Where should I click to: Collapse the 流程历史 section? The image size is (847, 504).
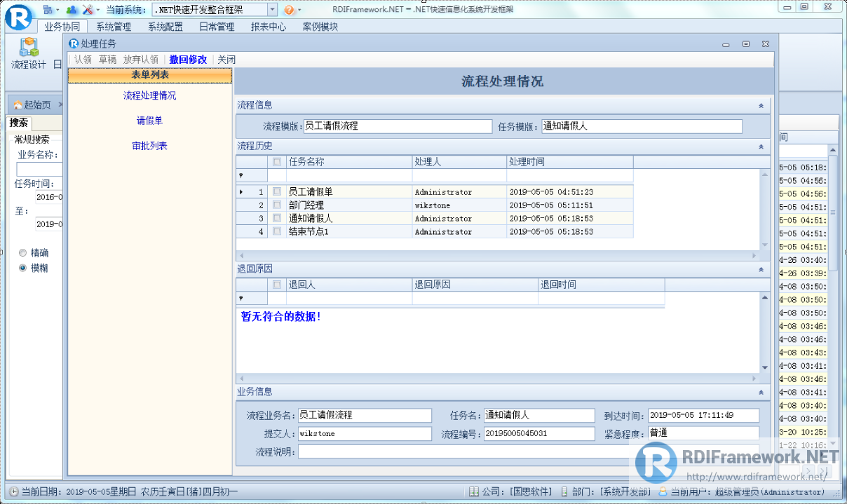[761, 147]
